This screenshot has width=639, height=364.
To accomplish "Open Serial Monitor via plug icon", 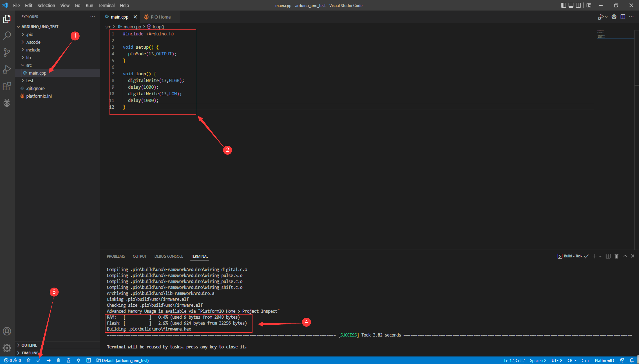I will pyautogui.click(x=79, y=360).
